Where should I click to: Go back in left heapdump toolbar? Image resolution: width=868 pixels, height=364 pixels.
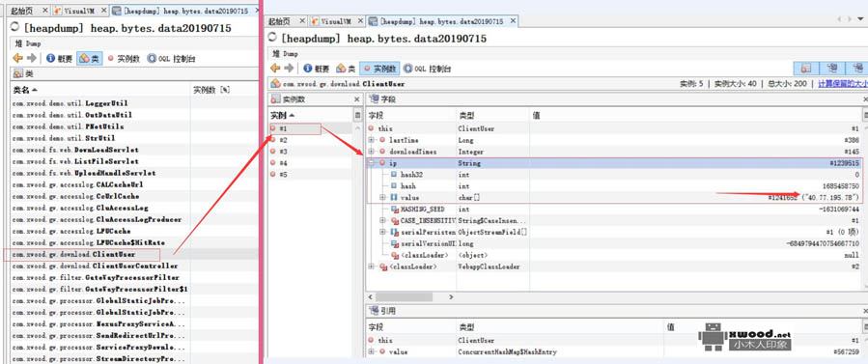(x=17, y=58)
